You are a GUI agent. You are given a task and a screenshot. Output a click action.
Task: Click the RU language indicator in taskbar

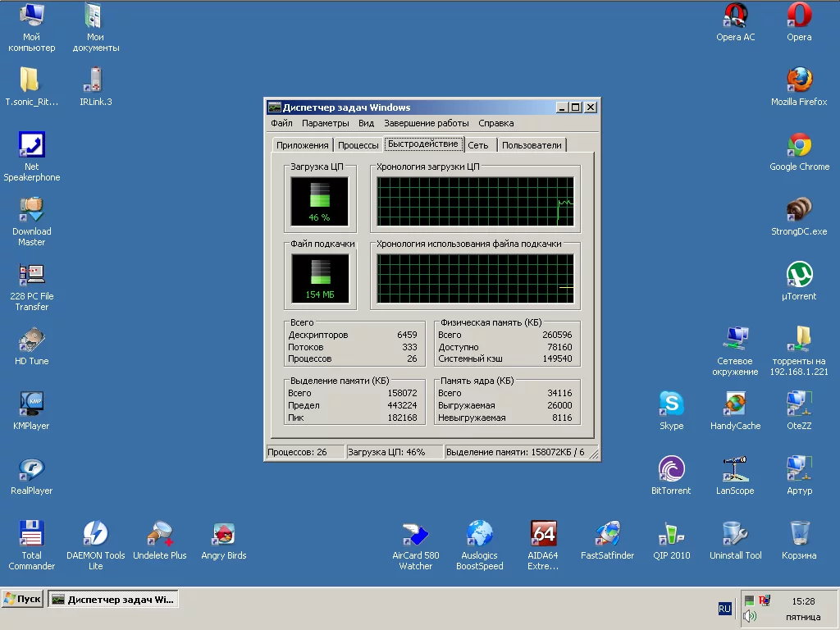(x=724, y=609)
